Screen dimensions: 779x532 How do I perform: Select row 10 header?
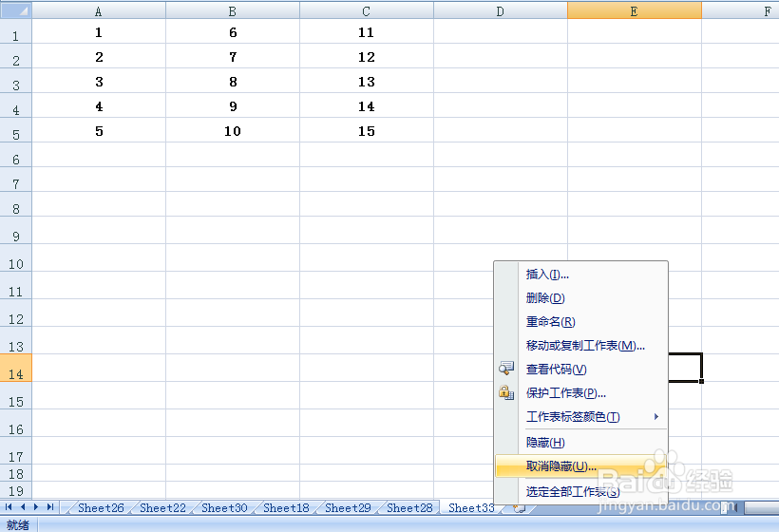16,257
